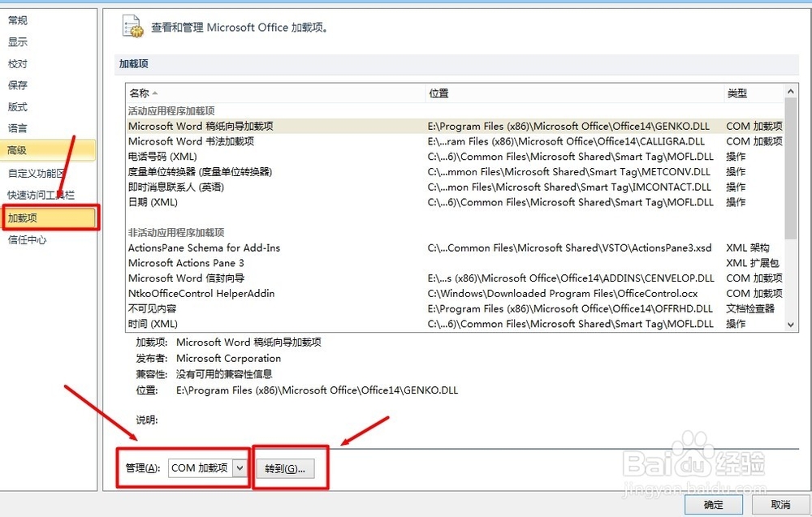812x517 pixels.
Task: Cancel the dialog with 取消
Action: coord(780,504)
